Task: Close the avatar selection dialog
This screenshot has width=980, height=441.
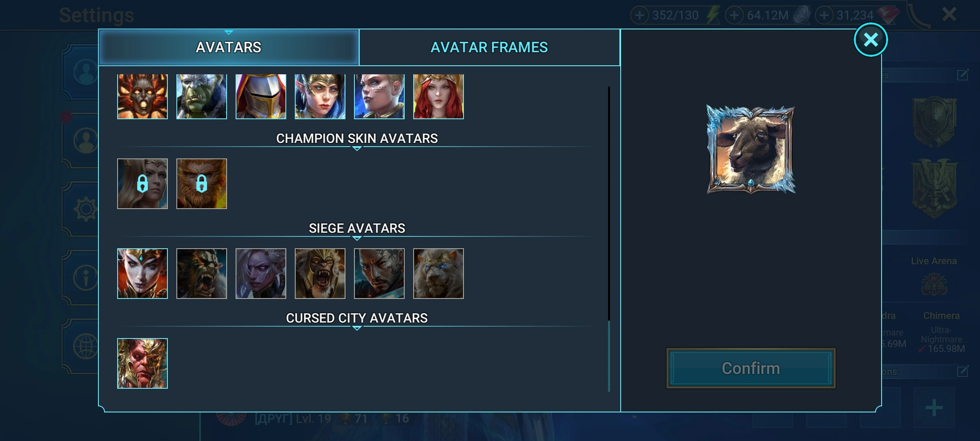Action: pos(871,40)
